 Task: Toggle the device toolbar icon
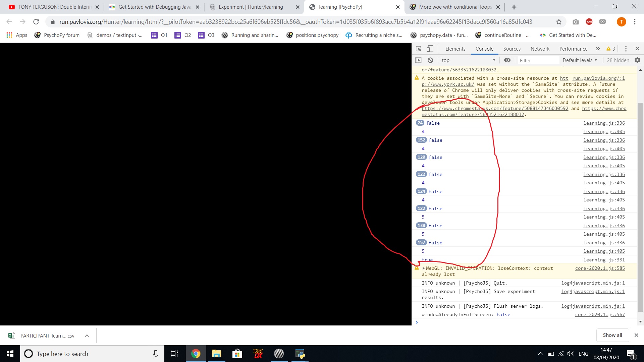coord(430,49)
